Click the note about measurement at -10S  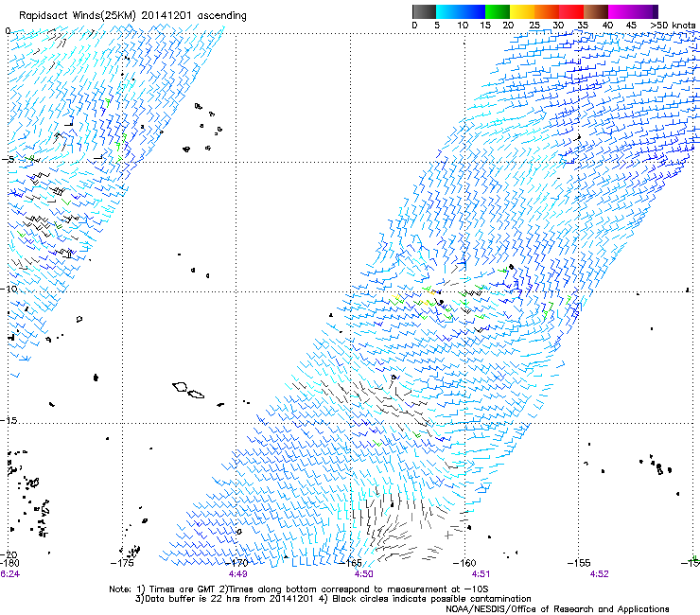pyautogui.click(x=354, y=589)
